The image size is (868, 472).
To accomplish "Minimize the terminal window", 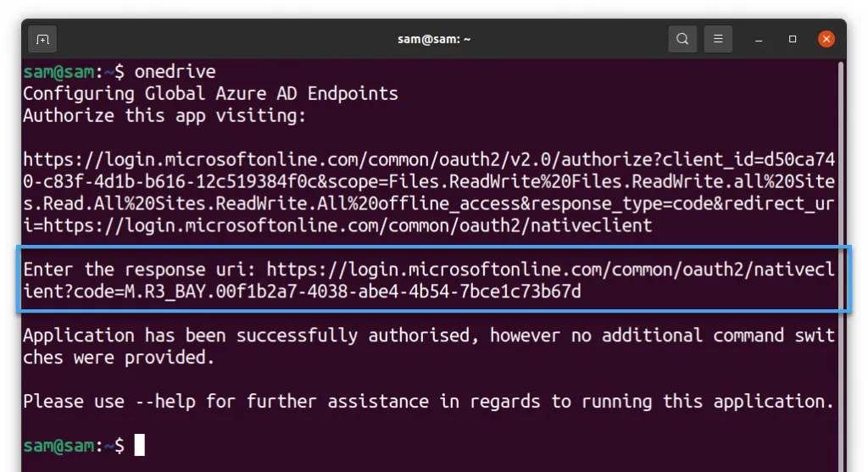I will pos(759,39).
